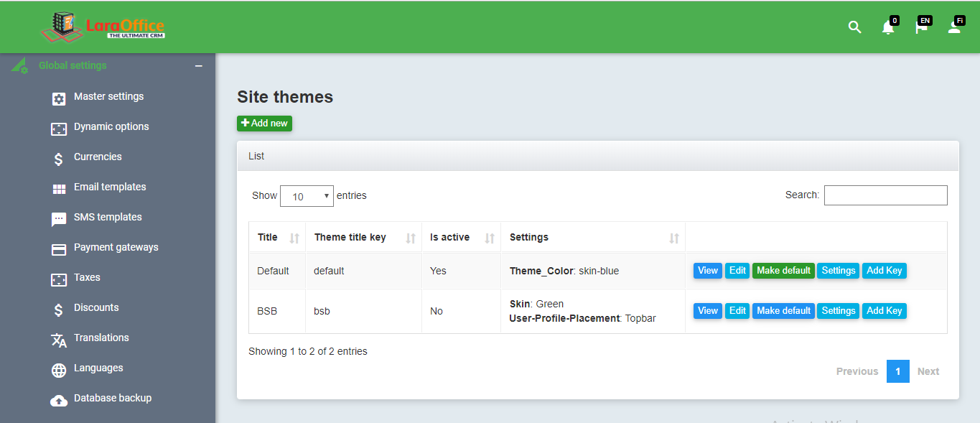Screen dimensions: 980x423
Task: Open the user profile icon
Action: point(954,27)
